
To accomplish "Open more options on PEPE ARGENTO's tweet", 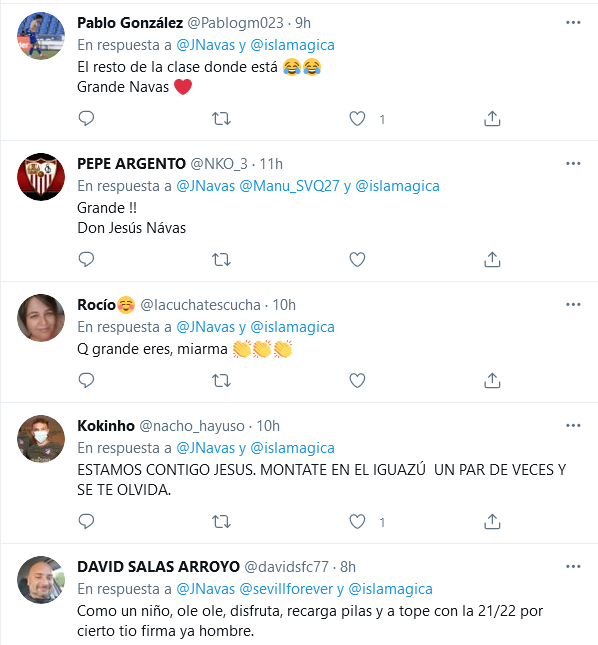I will point(573,164).
